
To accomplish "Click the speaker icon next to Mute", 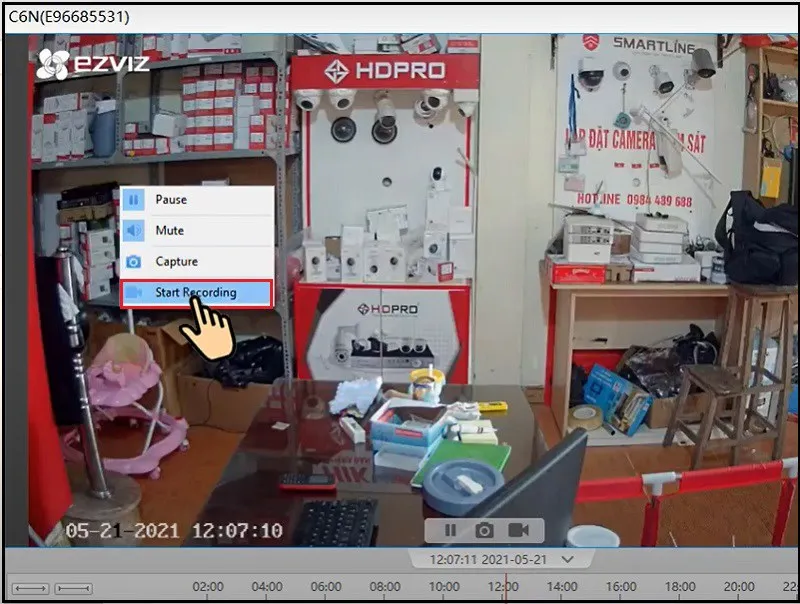I will point(133,230).
